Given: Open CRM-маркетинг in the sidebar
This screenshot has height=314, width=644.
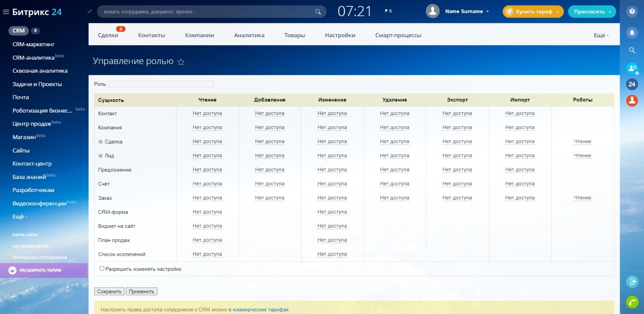Looking at the screenshot, I should click(x=34, y=44).
